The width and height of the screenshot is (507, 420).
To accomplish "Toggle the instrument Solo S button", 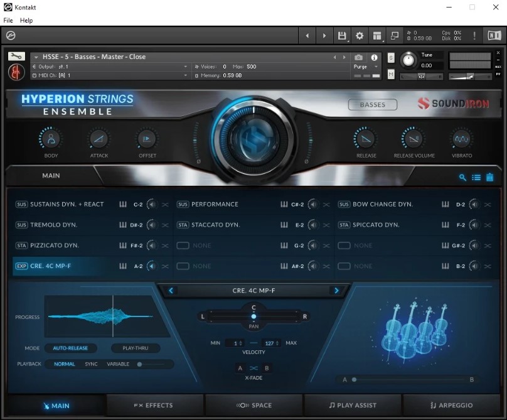I will coord(391,58).
